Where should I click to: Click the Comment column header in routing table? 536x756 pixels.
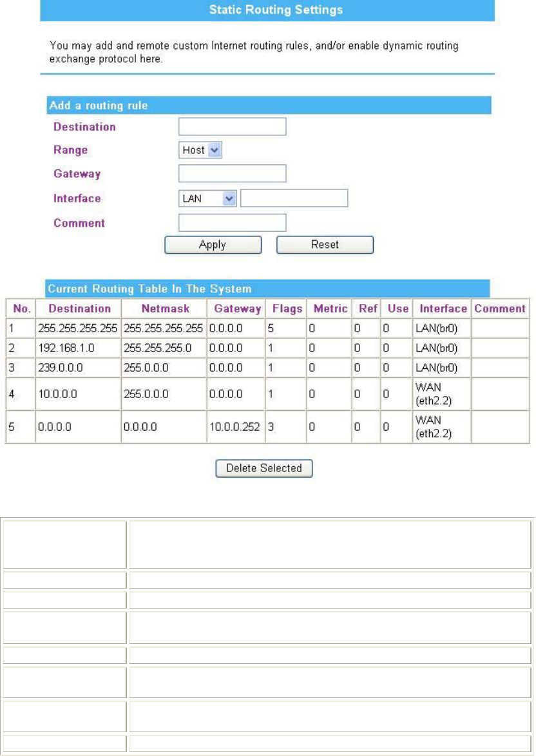pos(501,308)
